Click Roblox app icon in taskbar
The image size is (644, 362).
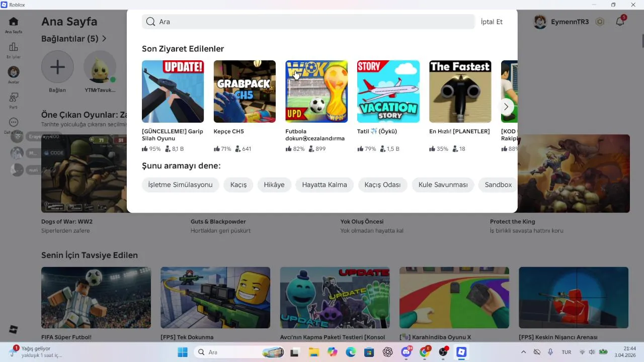(461, 352)
